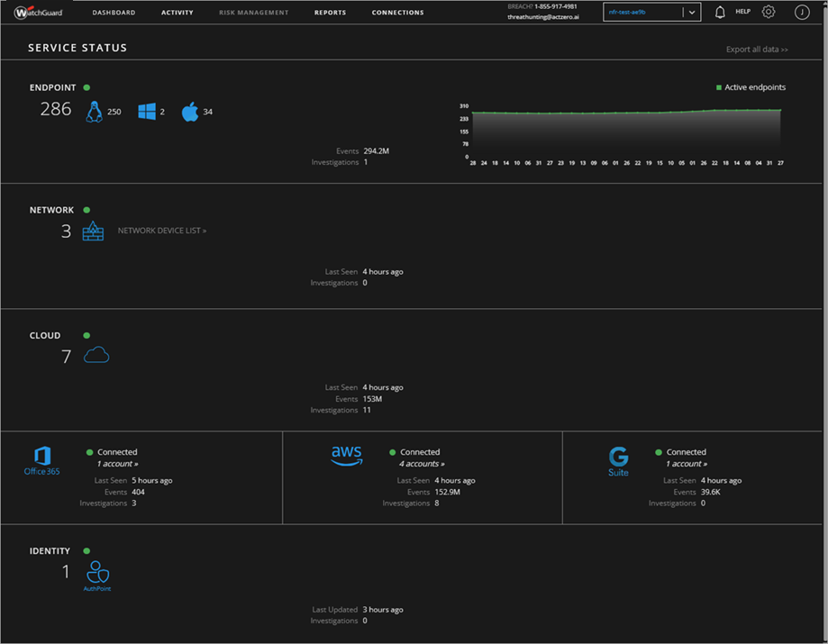Click the AWS connected status dot
The image size is (828, 644).
coord(392,452)
